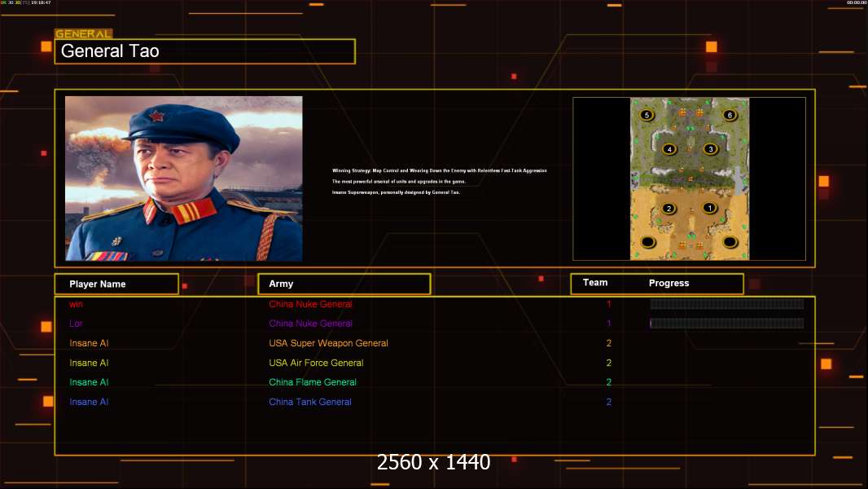Click Insane AI in USA Super Weapon row

tap(89, 343)
